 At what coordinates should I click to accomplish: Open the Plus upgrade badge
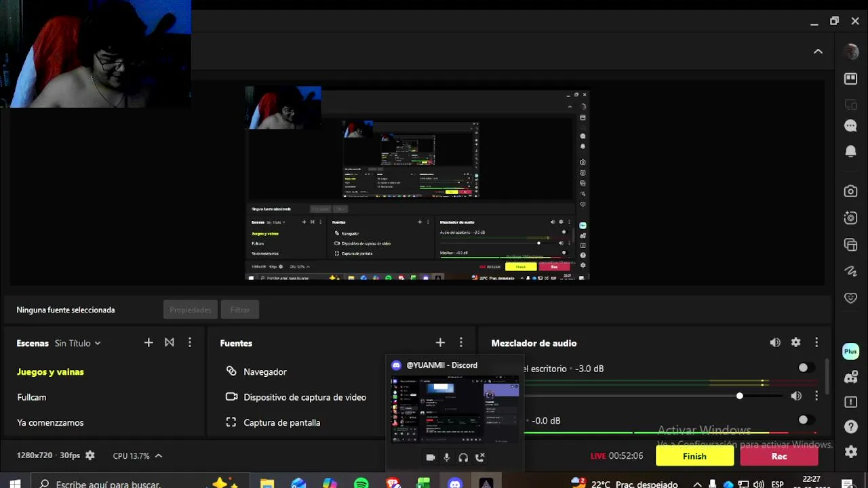[x=850, y=351]
